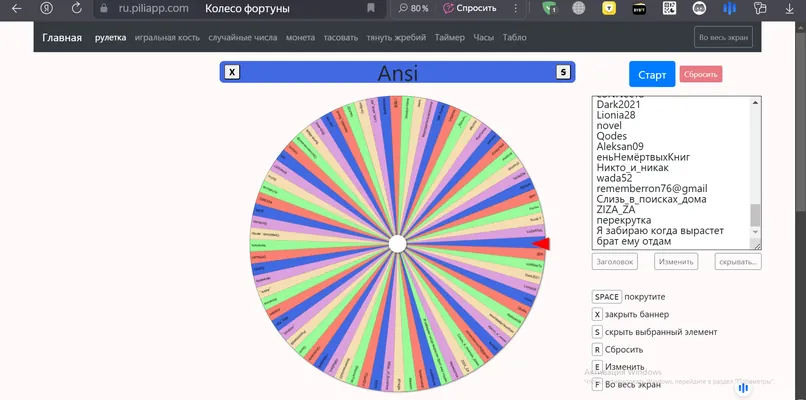This screenshot has height=400, width=806.
Task: Click the X закрыть баннер key hint
Action: tap(630, 314)
